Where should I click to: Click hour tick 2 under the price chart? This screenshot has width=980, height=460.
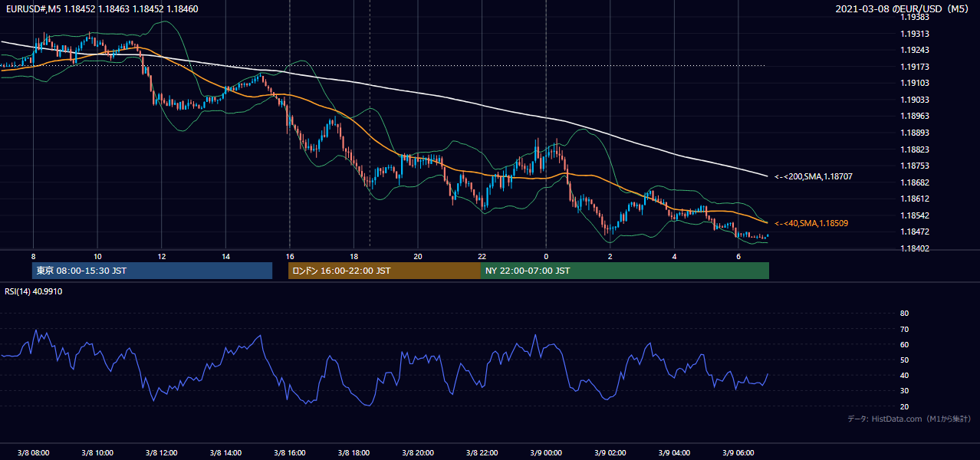610,256
